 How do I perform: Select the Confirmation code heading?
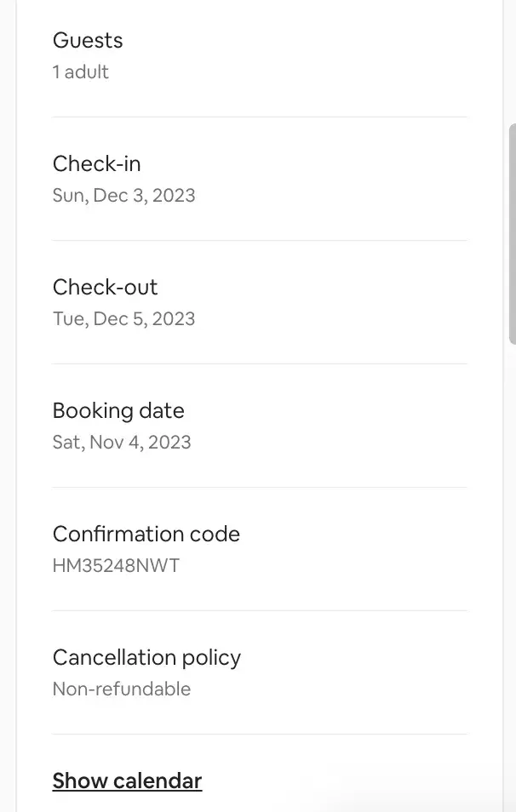146,534
